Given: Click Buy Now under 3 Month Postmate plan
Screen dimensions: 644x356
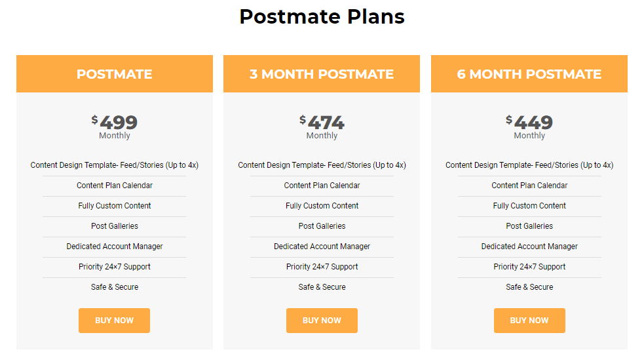Looking at the screenshot, I should [x=322, y=320].
